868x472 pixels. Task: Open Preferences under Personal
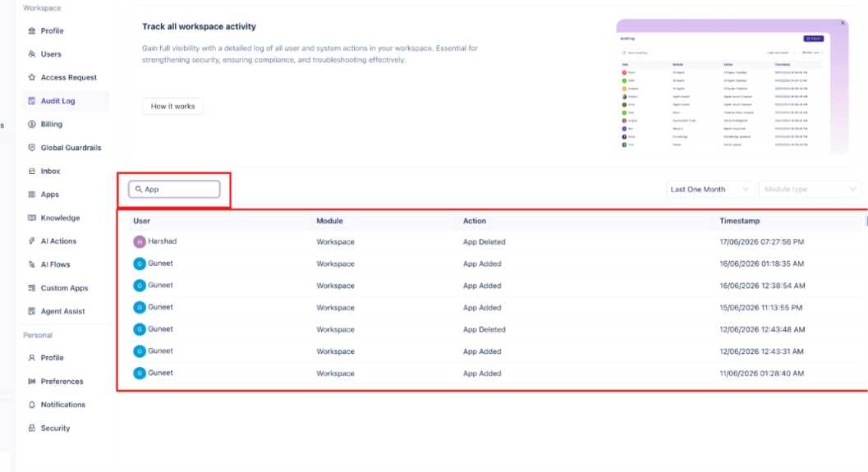(66, 381)
